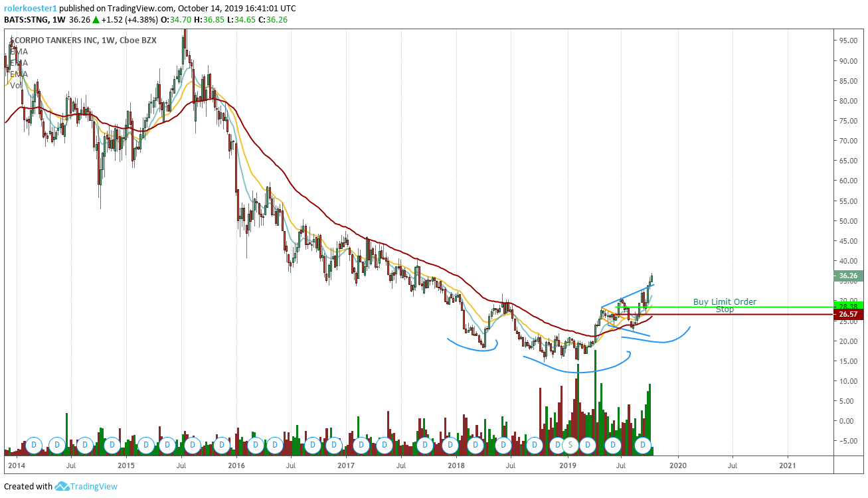Click the Buy Limit Order text

pos(725,302)
